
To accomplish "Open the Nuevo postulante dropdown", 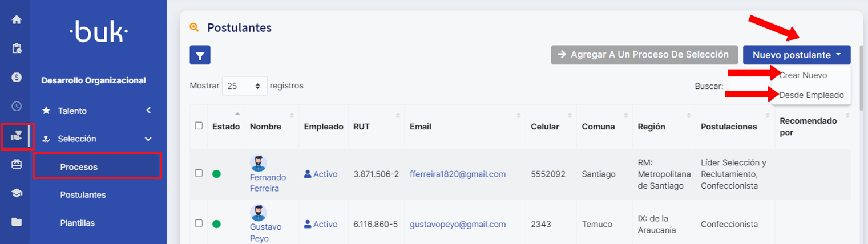I will 797,55.
